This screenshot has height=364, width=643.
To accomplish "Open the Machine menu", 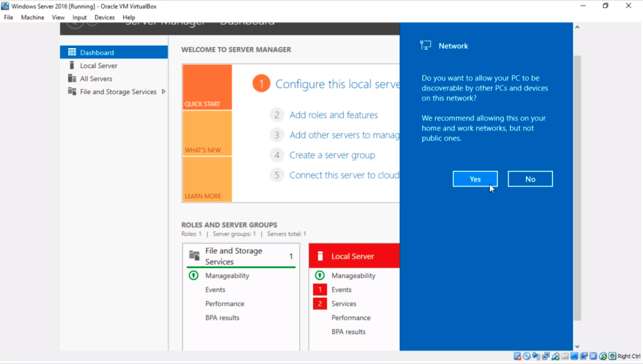I will [x=33, y=17].
